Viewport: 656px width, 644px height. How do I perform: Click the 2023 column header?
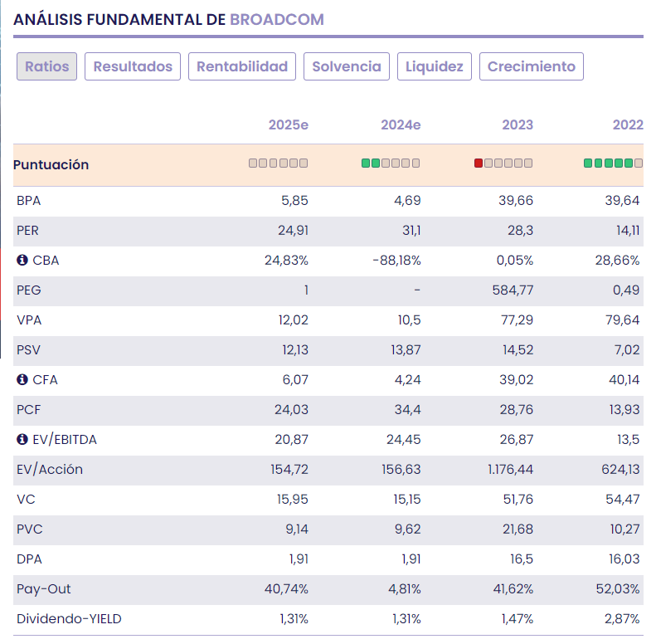[x=517, y=125]
